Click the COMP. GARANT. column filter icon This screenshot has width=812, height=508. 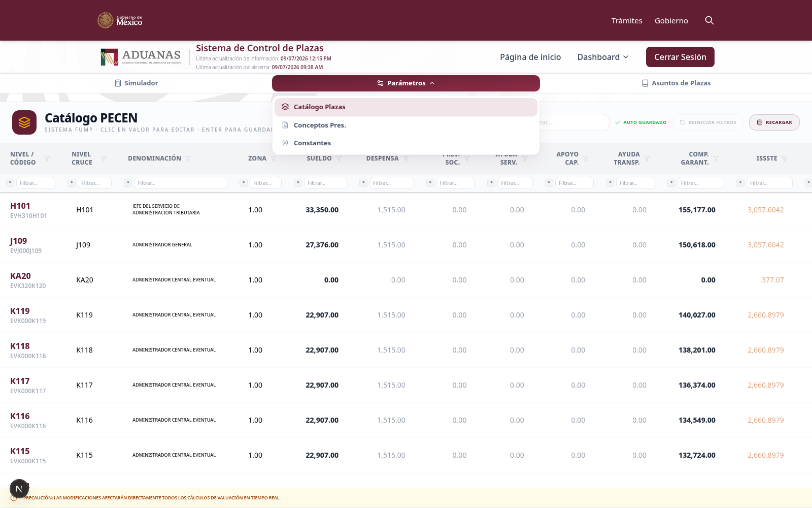click(716, 158)
